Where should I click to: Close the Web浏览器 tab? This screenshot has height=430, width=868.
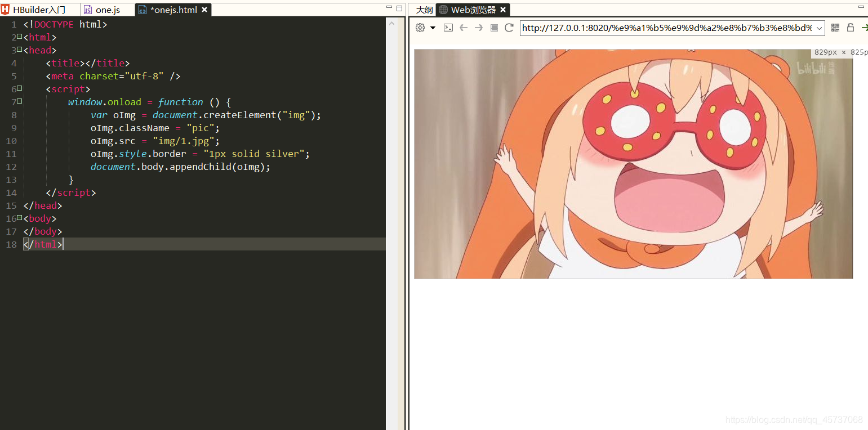click(x=503, y=10)
